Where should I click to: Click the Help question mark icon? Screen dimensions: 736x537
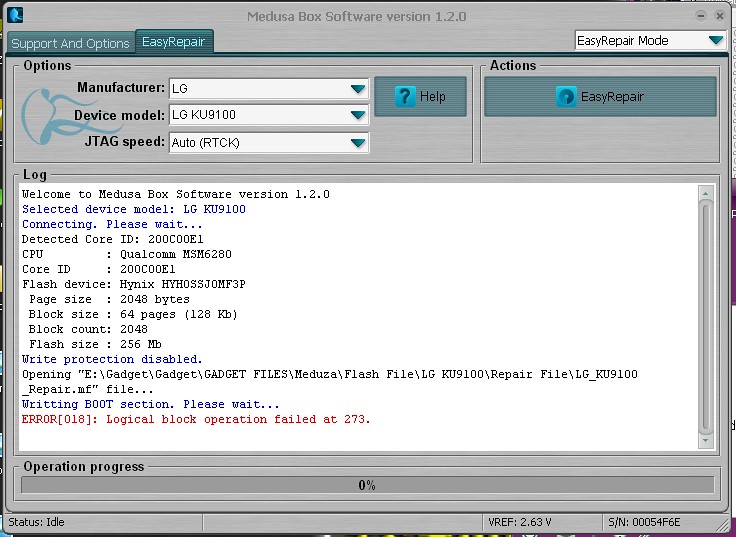point(405,97)
